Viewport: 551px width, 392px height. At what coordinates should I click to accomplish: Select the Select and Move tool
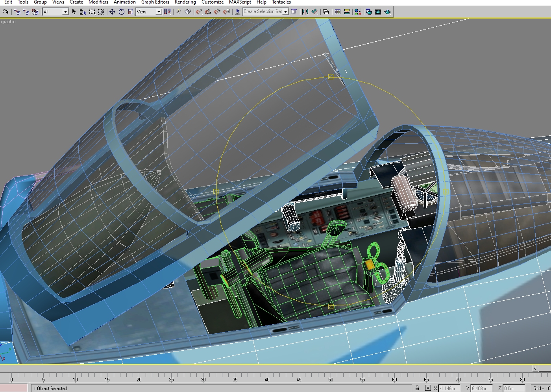coord(112,12)
